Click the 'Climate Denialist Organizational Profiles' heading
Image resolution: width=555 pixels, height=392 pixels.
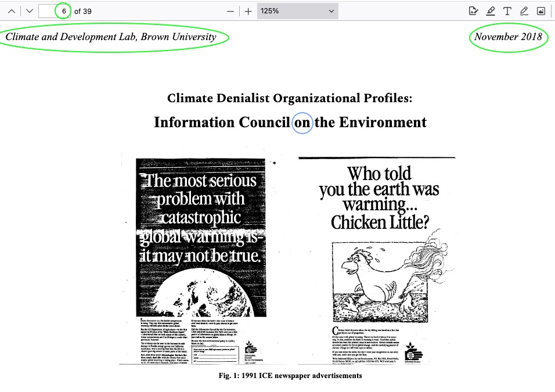pyautogui.click(x=290, y=98)
